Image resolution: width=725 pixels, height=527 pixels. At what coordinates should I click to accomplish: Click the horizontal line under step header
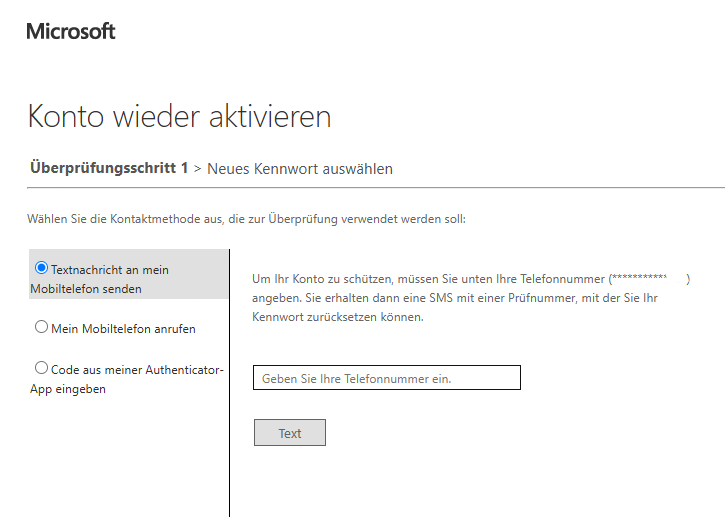[375, 188]
